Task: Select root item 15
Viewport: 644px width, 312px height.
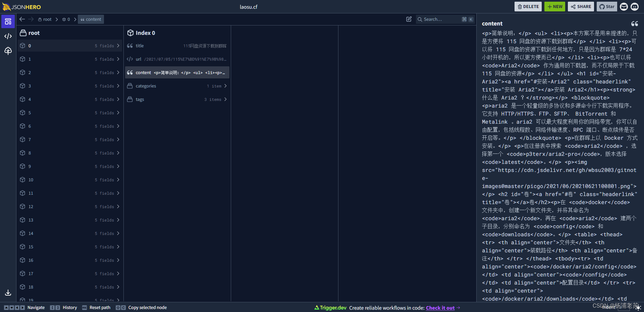Action: point(70,247)
